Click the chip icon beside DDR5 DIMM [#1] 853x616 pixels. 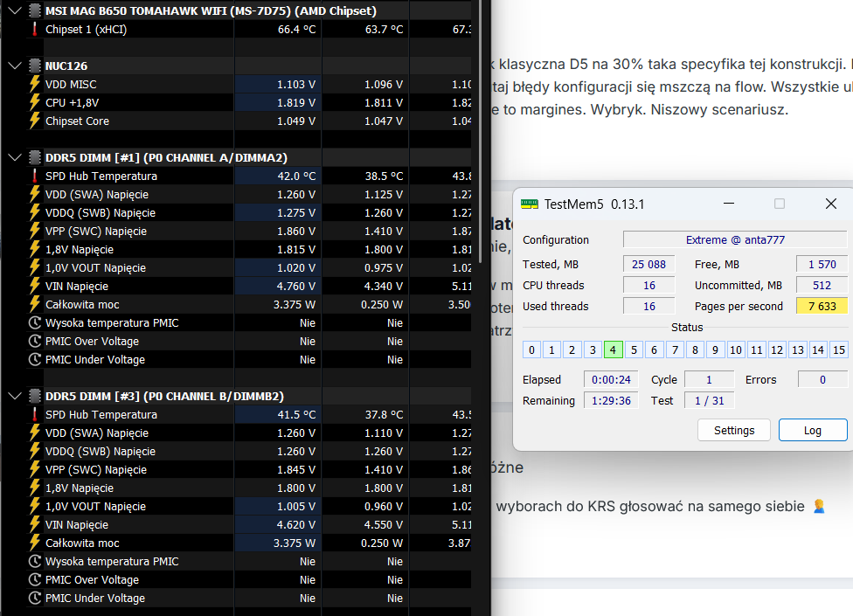coord(35,157)
